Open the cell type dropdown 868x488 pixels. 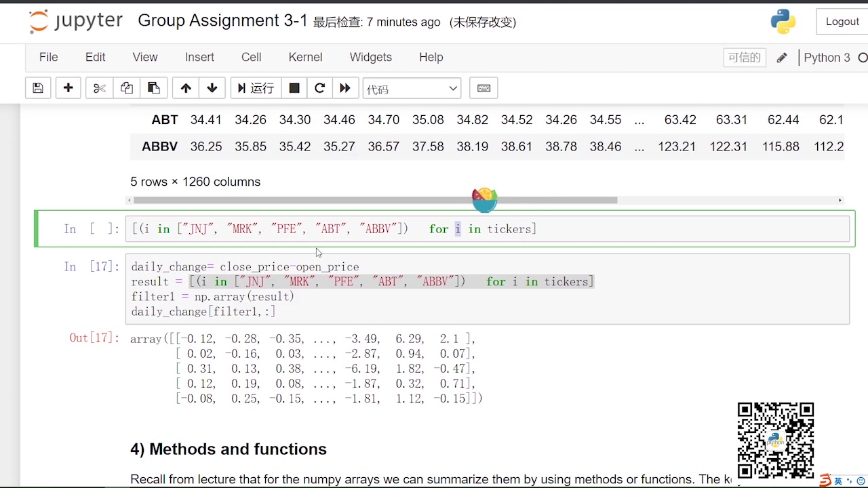pos(412,89)
